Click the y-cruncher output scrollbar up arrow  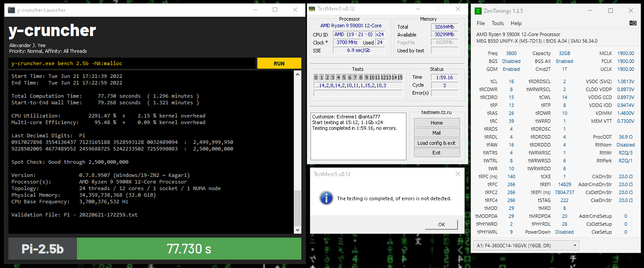297,74
